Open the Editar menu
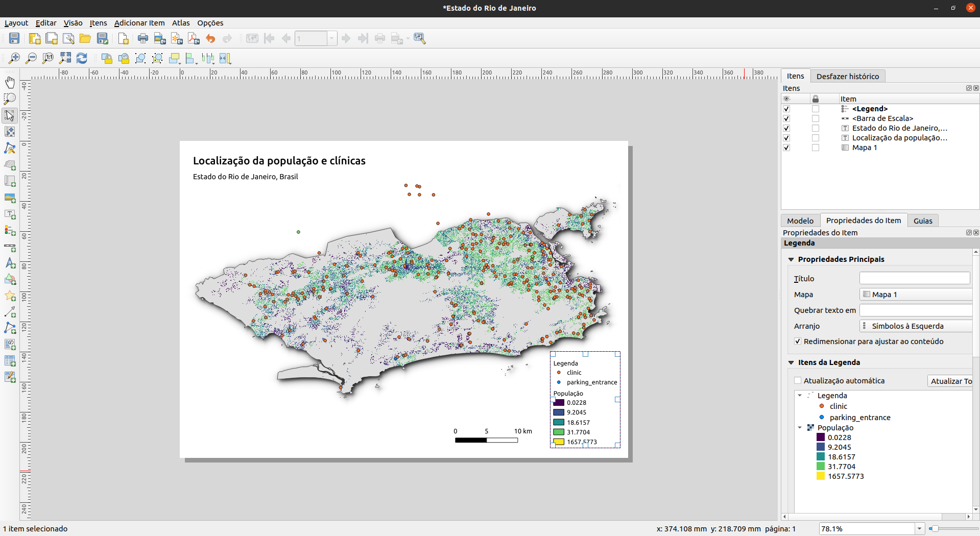 coord(46,23)
